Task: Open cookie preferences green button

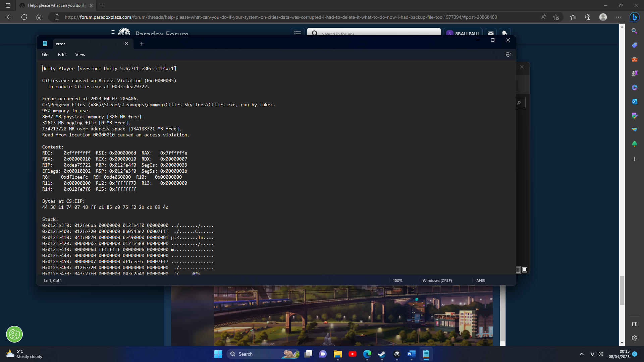Action: [14, 334]
